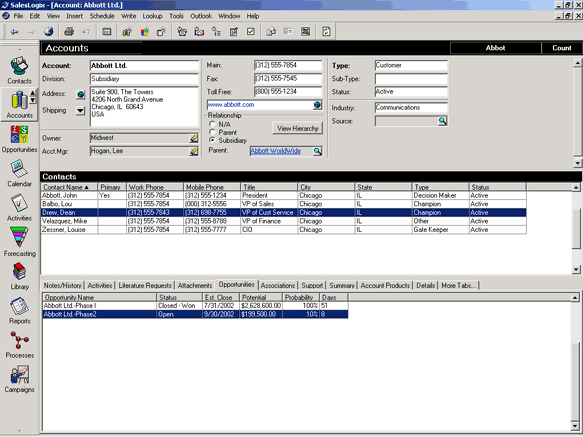583x437 pixels.
Task: Open Forecasting in the navigation bar
Action: tap(19, 242)
